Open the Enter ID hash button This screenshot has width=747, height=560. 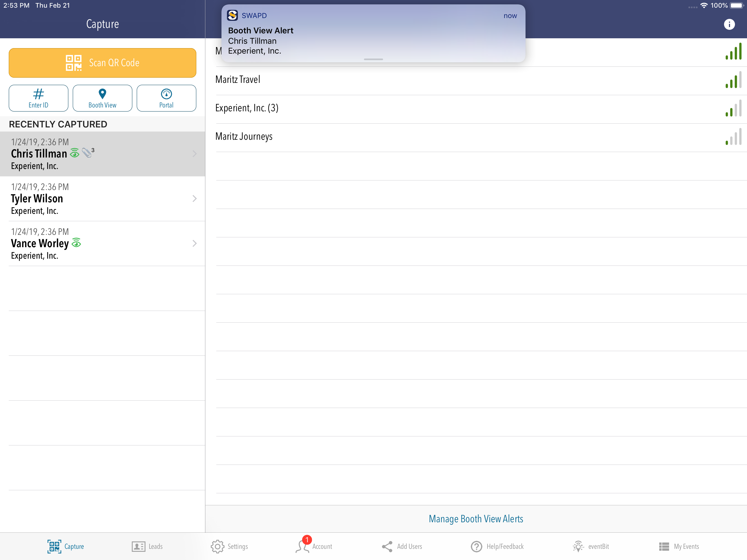[38, 98]
